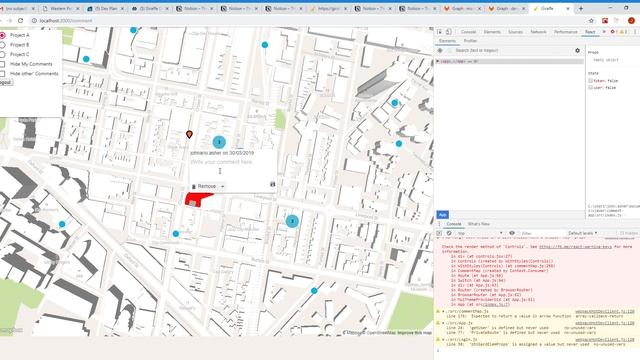Viewport: 640px width, 360px height.
Task: Open the console drawer three-dot menu
Action: (x=439, y=224)
